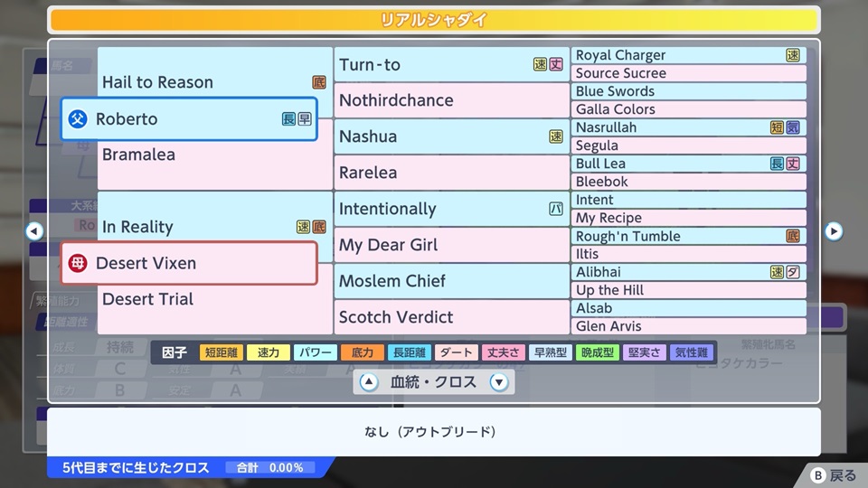Screen dimensions: 868x488
Task: Click リアルシャダイ title bar
Action: (x=434, y=20)
